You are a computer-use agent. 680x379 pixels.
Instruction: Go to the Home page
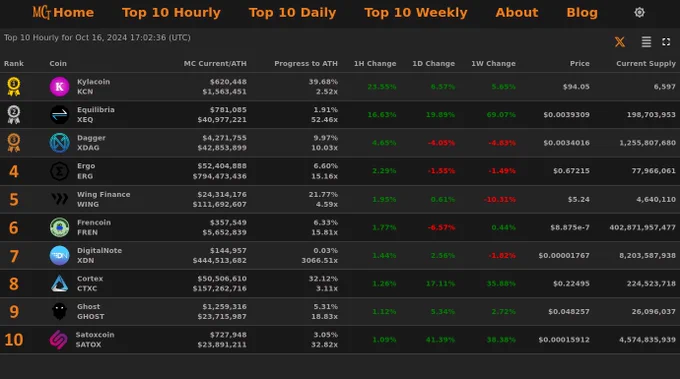[x=73, y=13]
